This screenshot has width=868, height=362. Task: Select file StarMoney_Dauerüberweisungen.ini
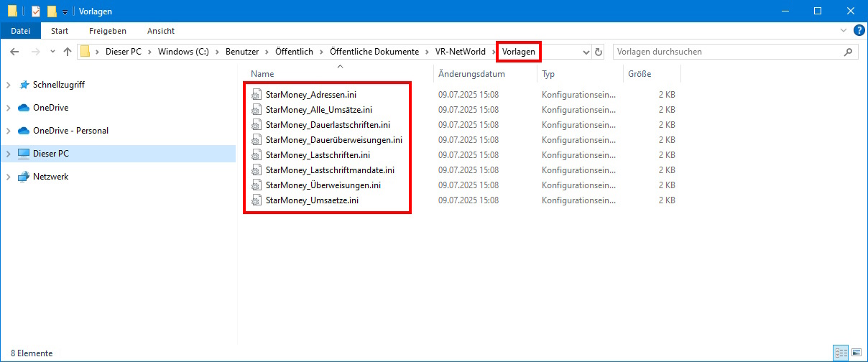[x=333, y=139]
